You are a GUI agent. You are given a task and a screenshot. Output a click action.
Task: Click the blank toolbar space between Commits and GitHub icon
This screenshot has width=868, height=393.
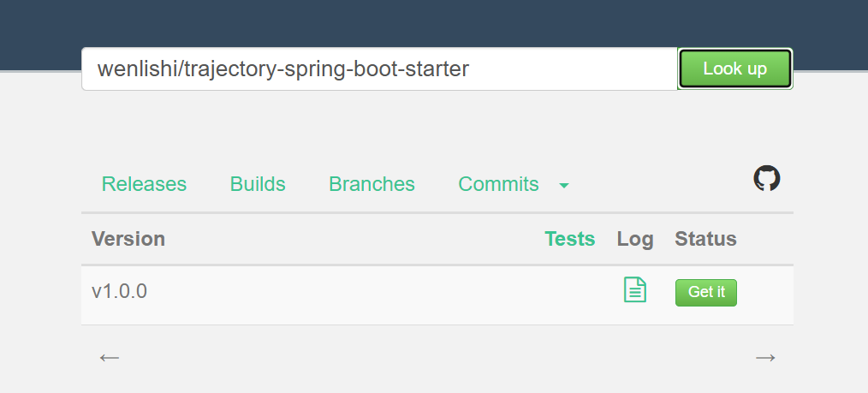point(659,184)
